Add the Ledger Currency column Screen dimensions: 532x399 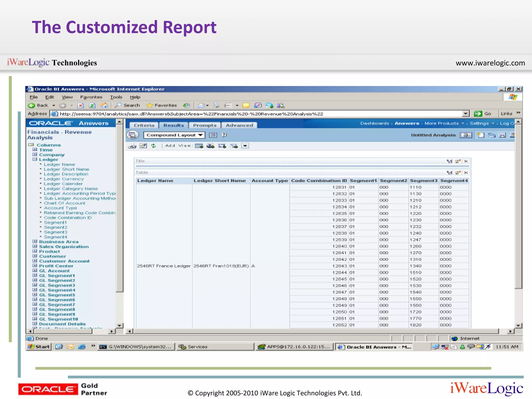click(x=64, y=179)
